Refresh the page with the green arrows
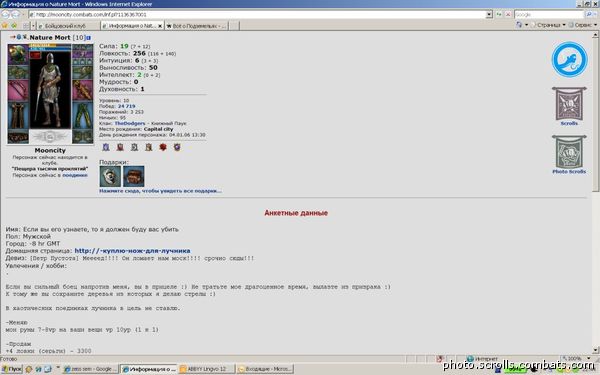Screen dimensions: 600x375 click(x=499, y=15)
